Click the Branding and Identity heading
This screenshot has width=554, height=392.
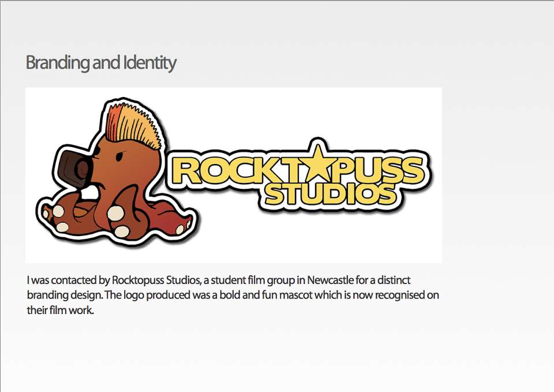tap(101, 63)
